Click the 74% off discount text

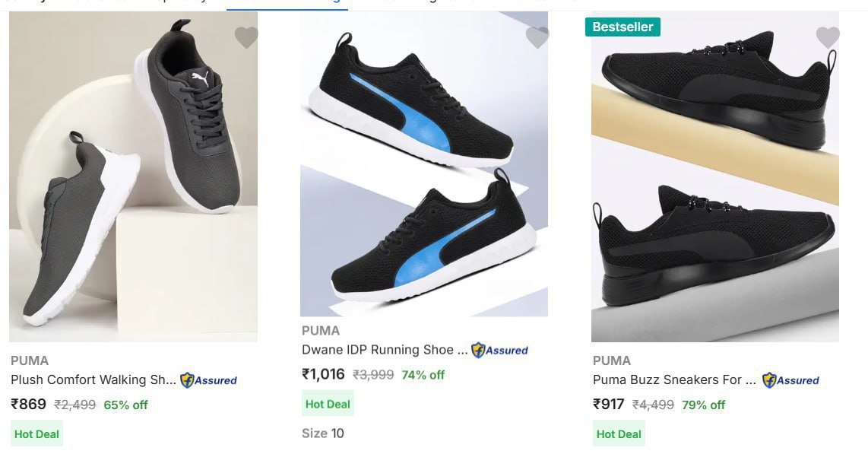(x=423, y=375)
